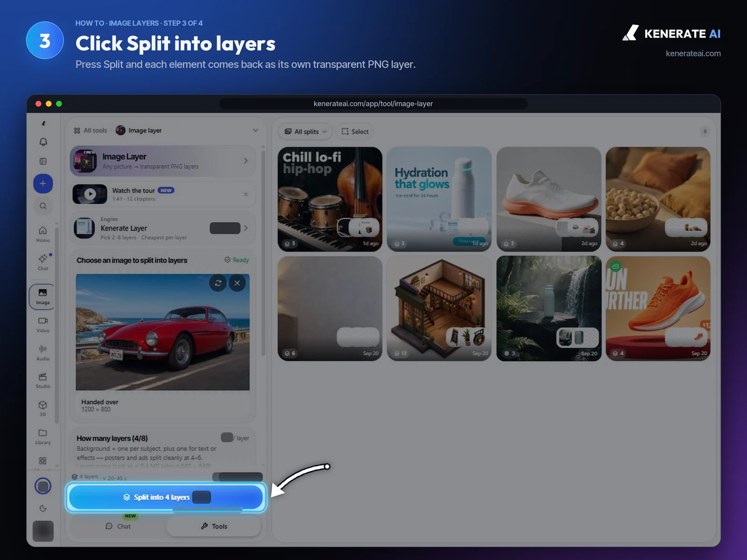Open the Video sidebar section
747x560 pixels.
click(x=43, y=324)
